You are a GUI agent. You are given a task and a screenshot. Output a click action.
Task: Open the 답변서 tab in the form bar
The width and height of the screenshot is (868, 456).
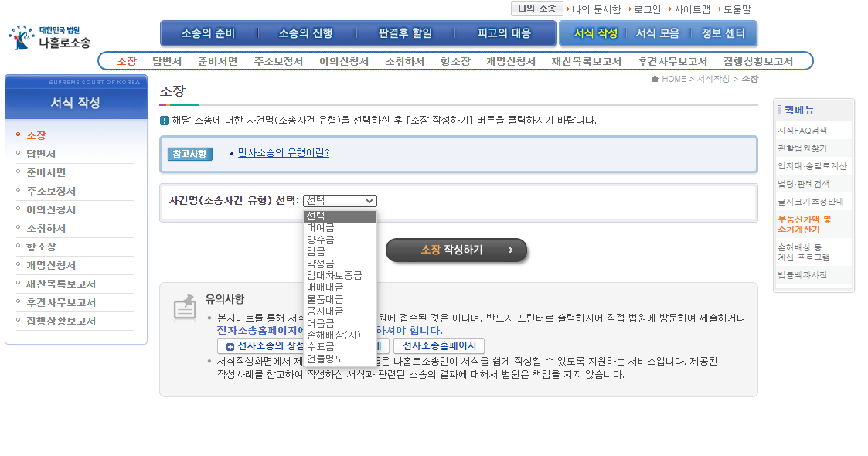(167, 60)
